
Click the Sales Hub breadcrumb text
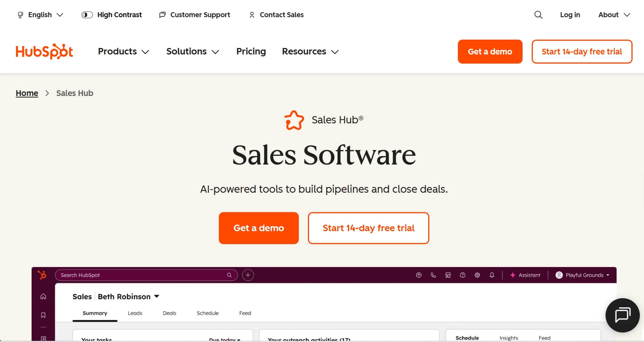75,93
